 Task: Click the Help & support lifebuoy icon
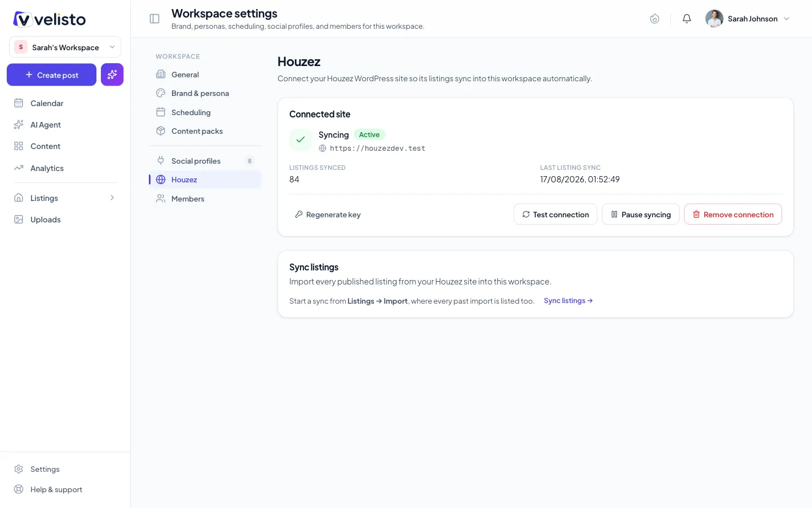click(19, 489)
